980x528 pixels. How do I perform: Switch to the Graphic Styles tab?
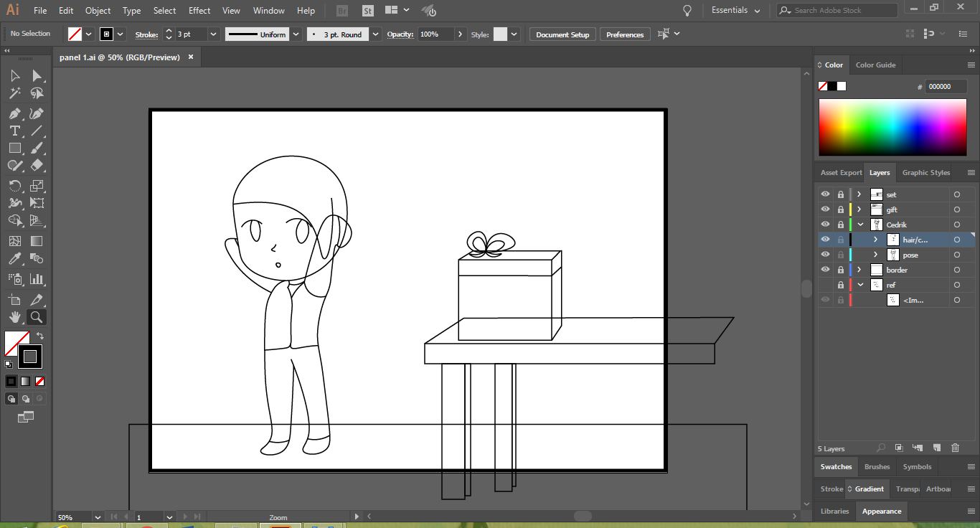(x=925, y=173)
